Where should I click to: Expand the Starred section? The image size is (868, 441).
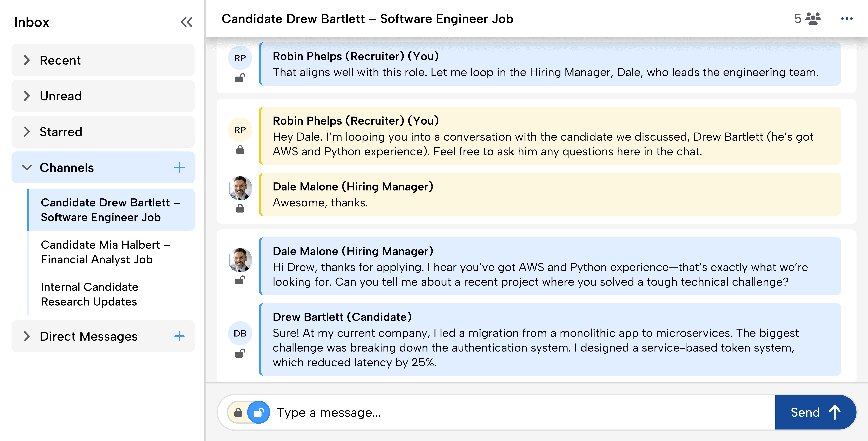click(x=103, y=132)
